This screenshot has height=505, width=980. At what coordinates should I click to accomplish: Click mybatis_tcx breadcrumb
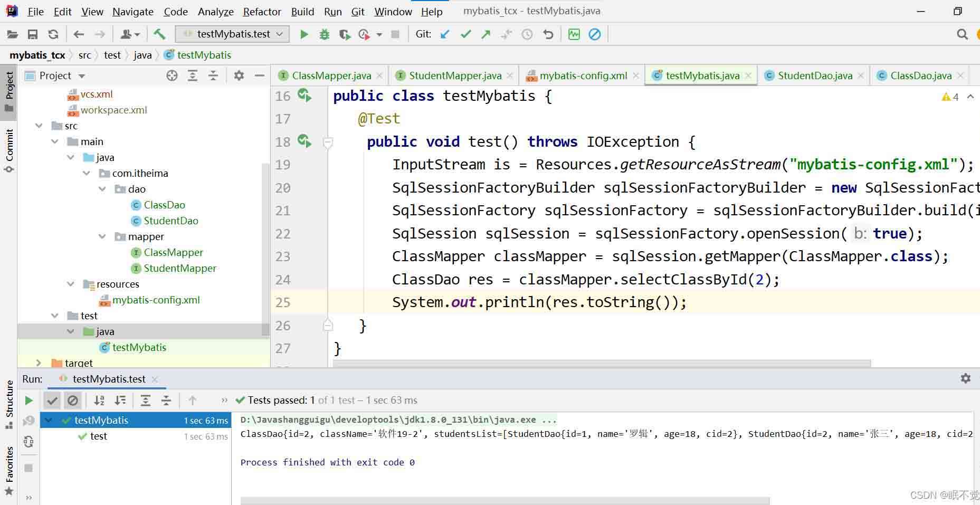point(37,55)
